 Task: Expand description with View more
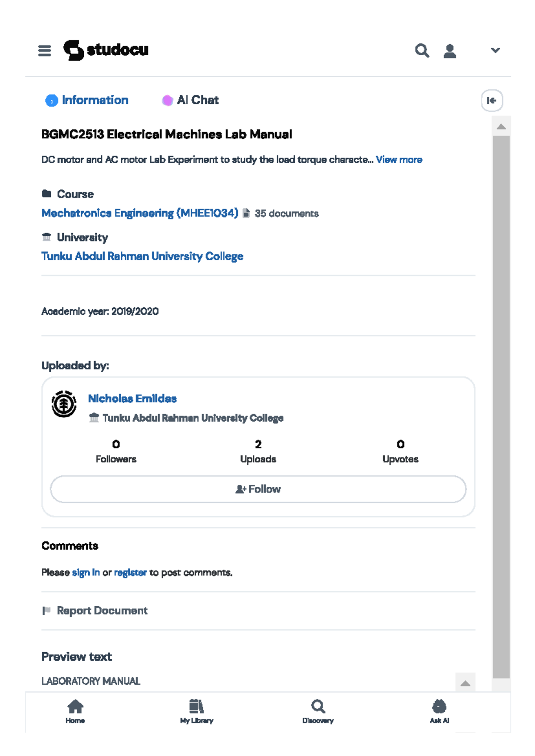[399, 160]
